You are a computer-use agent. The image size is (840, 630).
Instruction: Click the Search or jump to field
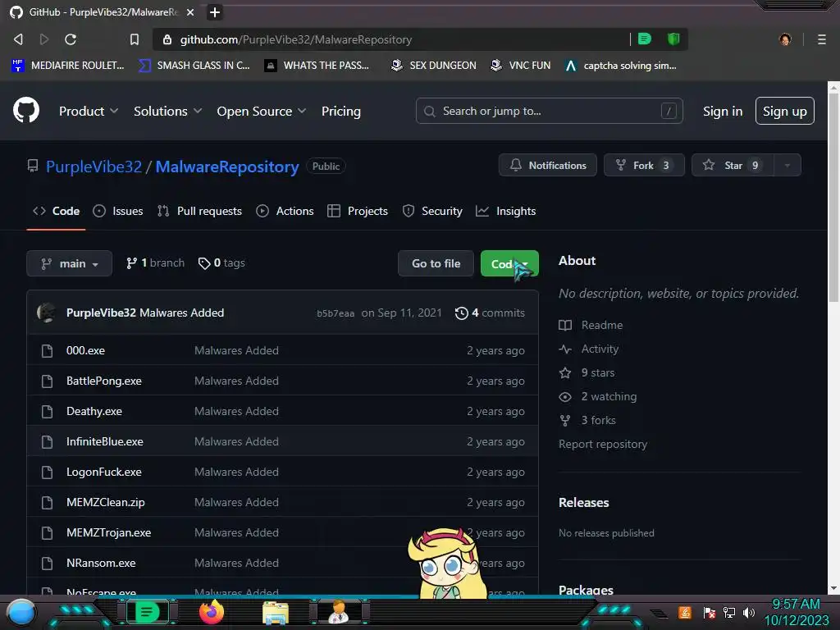[x=549, y=111]
